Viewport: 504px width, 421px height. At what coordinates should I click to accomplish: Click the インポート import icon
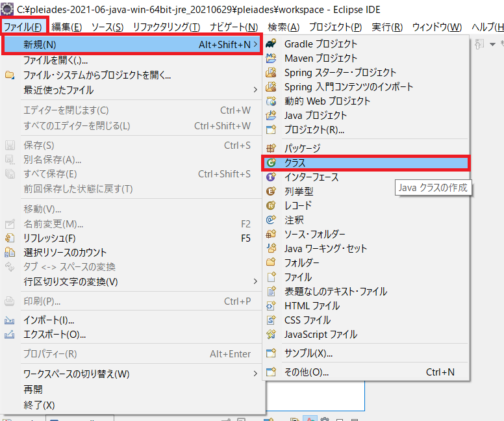pos(10,320)
